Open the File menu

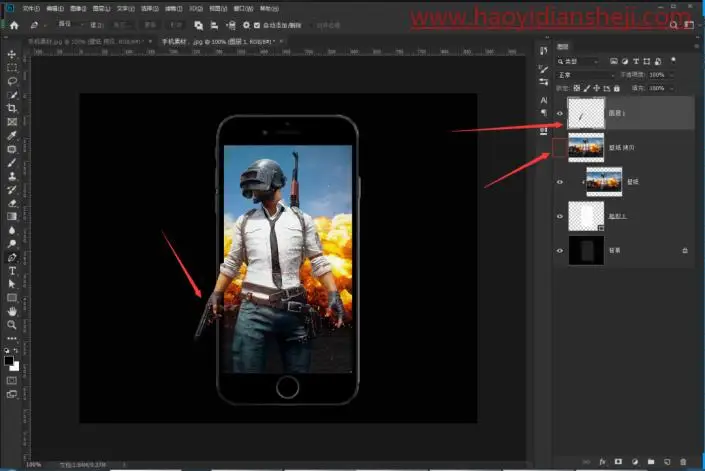[31, 9]
